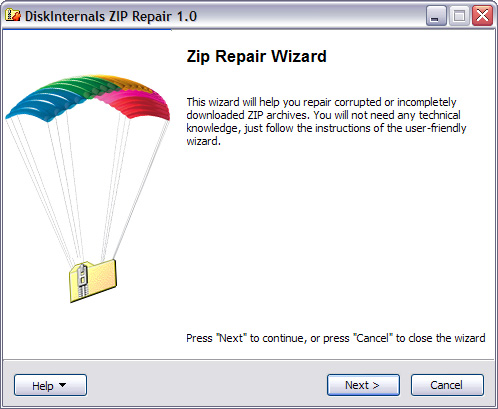This screenshot has height=409, width=498.
Task: Click the Zip Repair Wizard heading
Action: [256, 56]
